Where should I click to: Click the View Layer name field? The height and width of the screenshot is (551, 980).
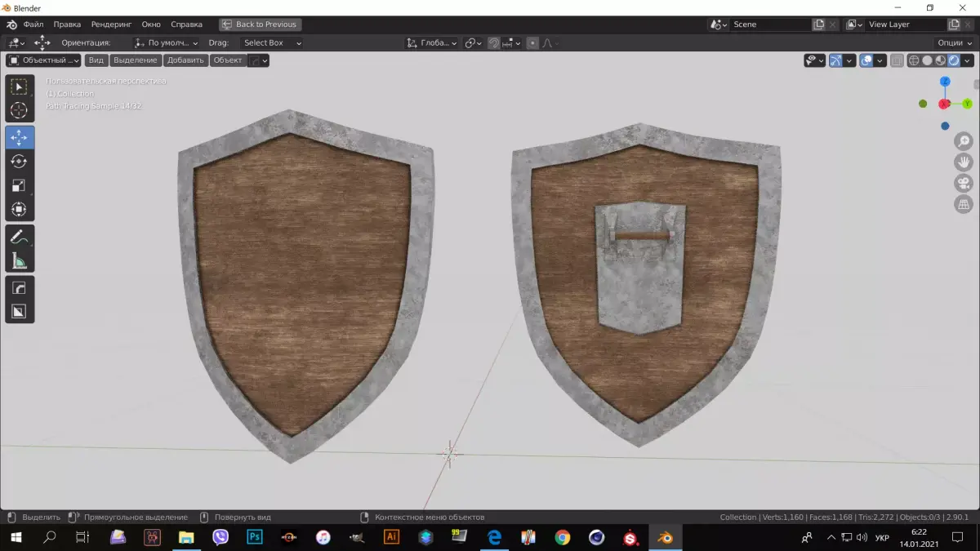(906, 24)
